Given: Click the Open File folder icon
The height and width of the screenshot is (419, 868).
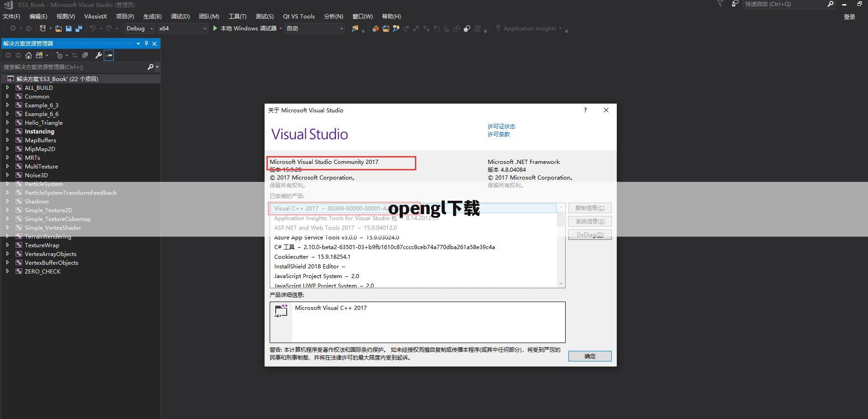Looking at the screenshot, I should tap(58, 29).
